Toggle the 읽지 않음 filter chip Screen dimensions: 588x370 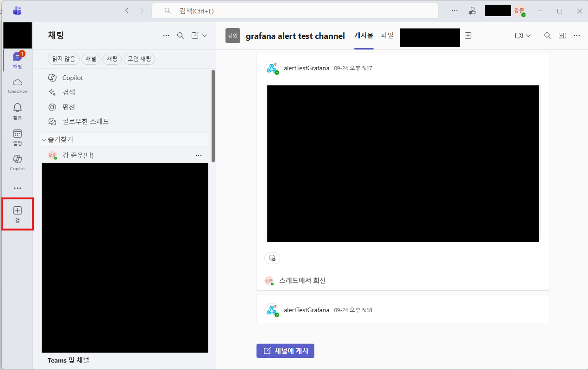click(x=63, y=59)
